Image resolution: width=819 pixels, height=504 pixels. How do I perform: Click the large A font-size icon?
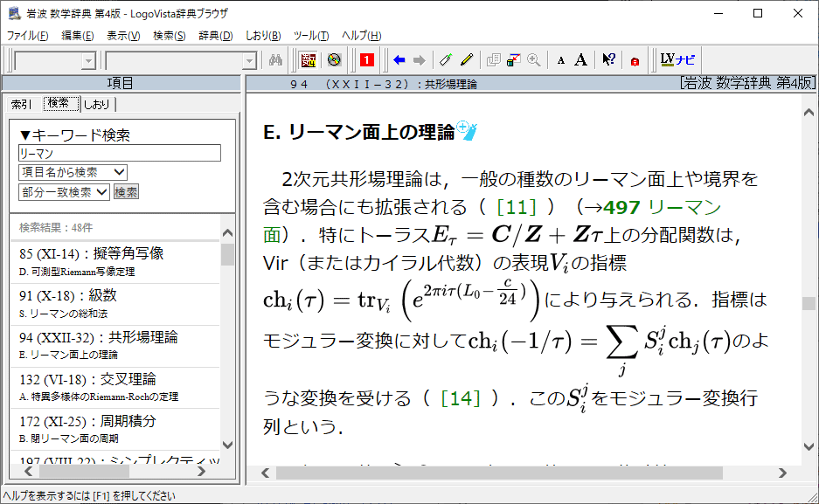(x=580, y=60)
